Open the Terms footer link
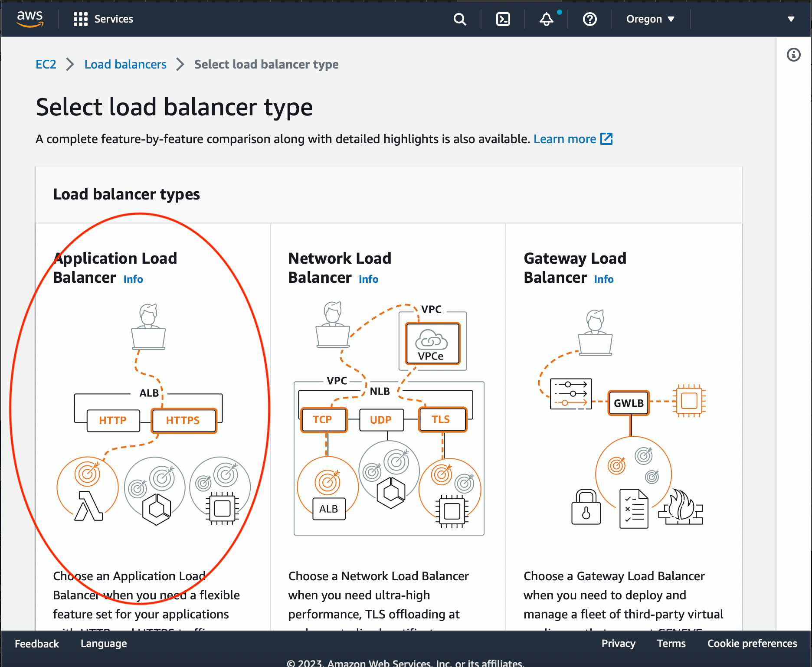This screenshot has height=667, width=812. pyautogui.click(x=671, y=644)
